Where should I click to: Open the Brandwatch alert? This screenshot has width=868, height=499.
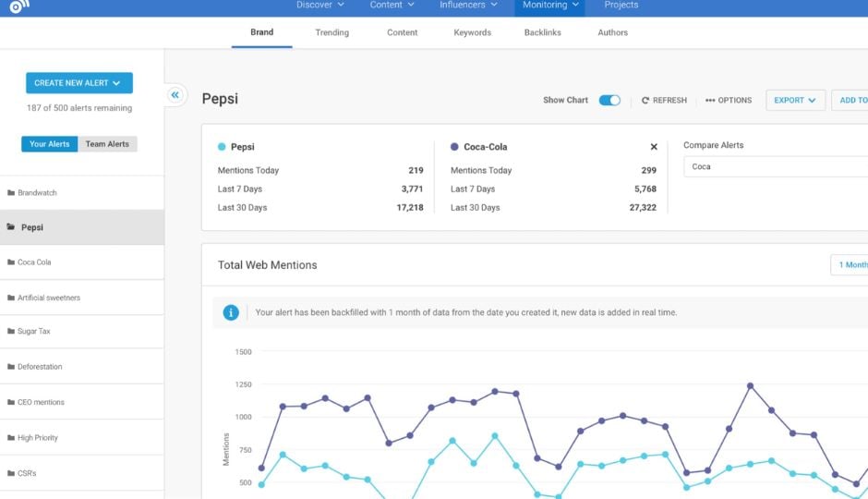click(82, 193)
